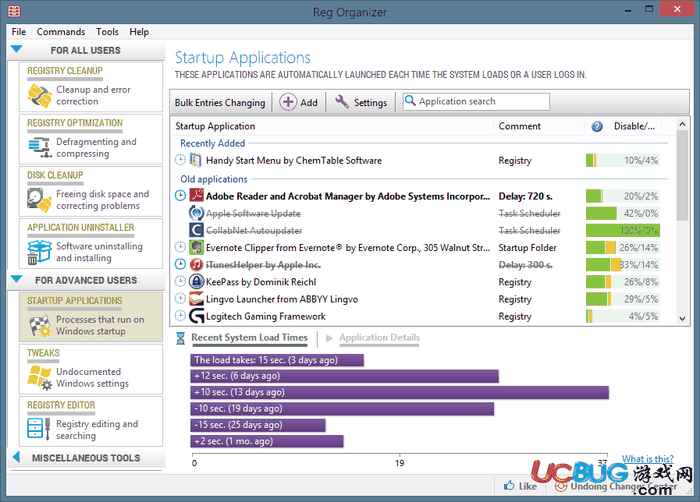This screenshot has height=502, width=700.
Task: Click the list scrollbar down arrow
Action: click(x=682, y=318)
